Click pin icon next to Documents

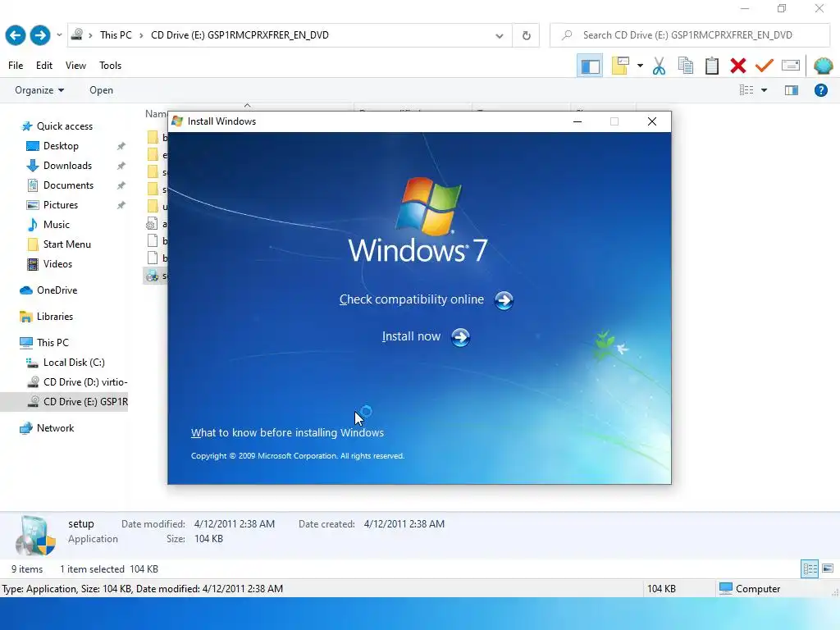pos(121,185)
